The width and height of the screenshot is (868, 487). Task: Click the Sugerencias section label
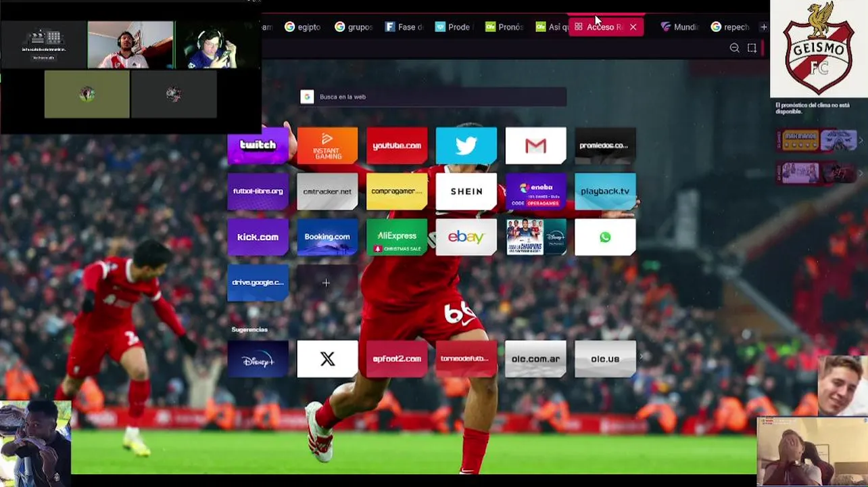(x=249, y=329)
